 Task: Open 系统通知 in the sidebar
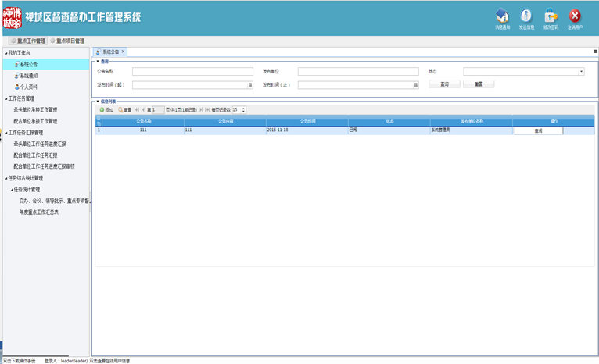coord(28,76)
